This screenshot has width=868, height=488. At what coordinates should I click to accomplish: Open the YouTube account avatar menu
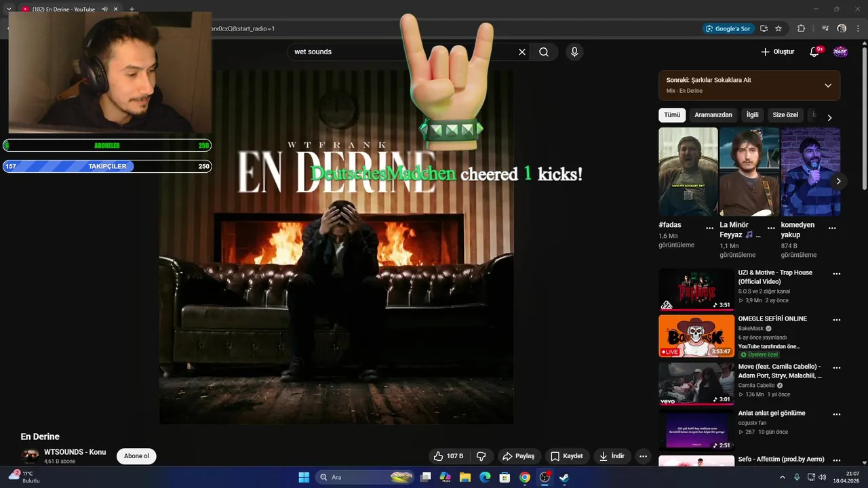click(x=840, y=52)
